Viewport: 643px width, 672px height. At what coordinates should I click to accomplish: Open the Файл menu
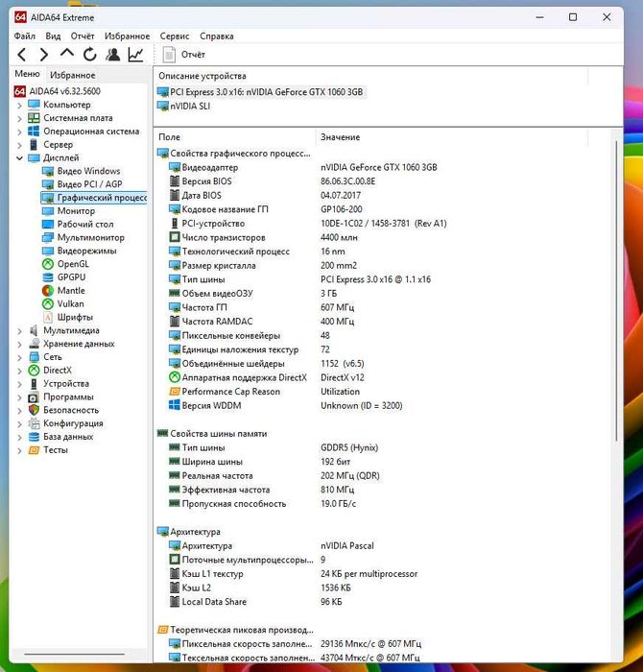pos(25,36)
